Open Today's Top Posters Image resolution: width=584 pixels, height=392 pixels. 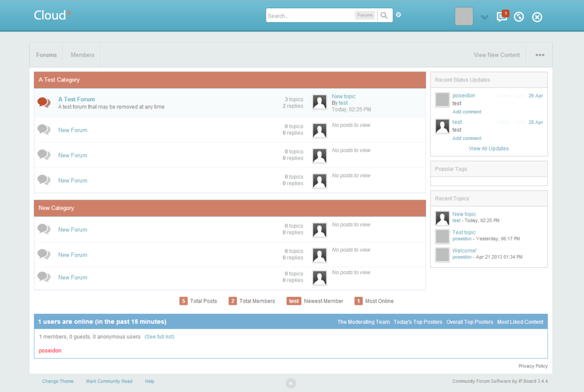point(418,322)
